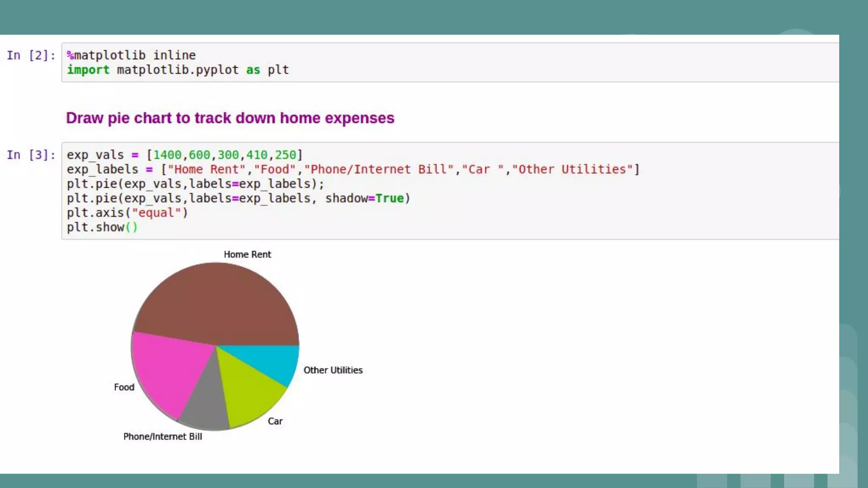Click the first plt.pie call line
This screenshot has height=488, width=868.
coord(195,184)
